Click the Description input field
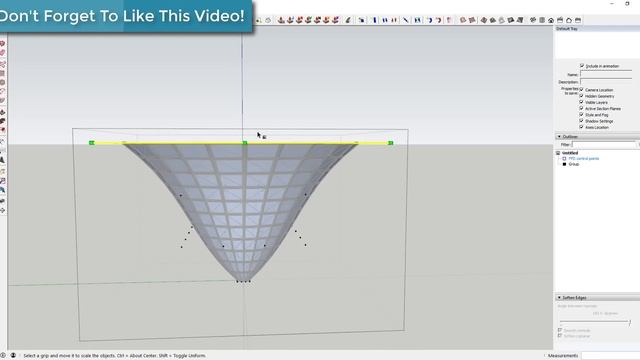 pos(606,82)
